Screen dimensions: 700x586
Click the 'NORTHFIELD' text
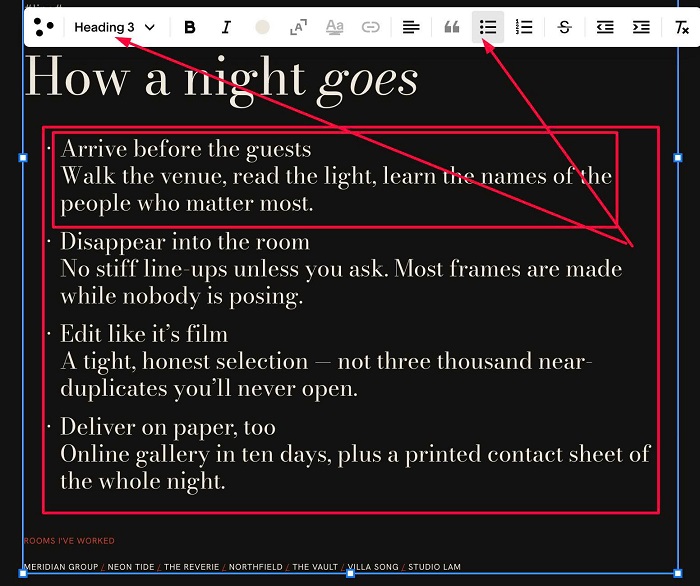(256, 567)
